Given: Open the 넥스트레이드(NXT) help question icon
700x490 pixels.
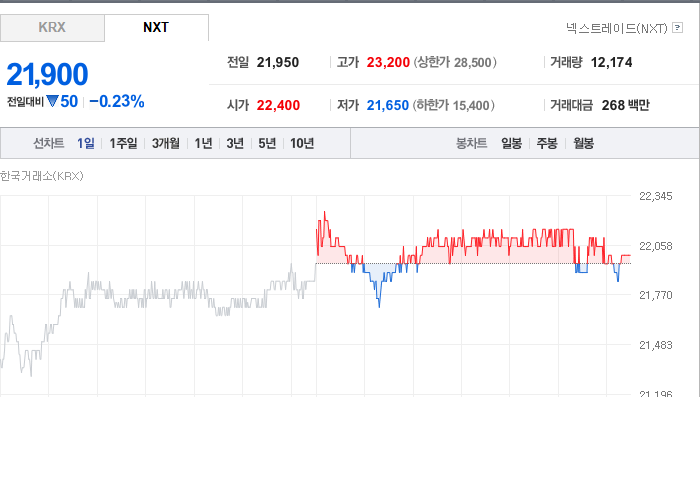Looking at the screenshot, I should click(677, 28).
